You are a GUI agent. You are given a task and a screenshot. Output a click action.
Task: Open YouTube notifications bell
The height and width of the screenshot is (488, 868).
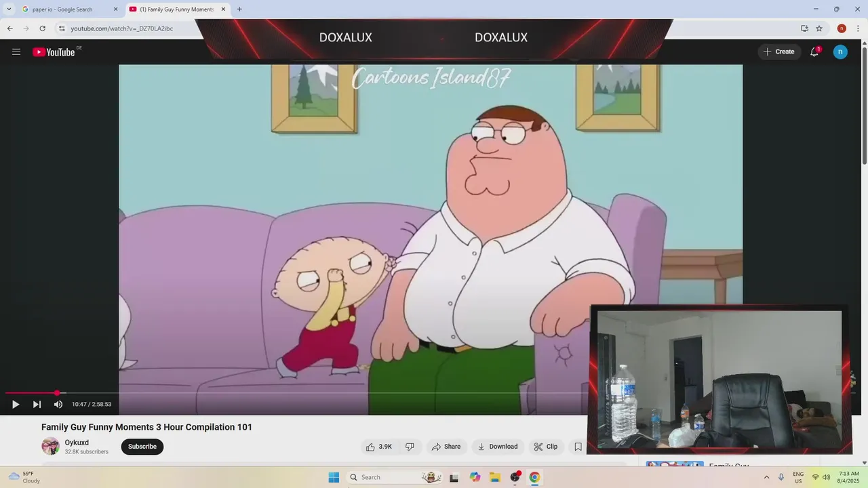click(x=814, y=52)
